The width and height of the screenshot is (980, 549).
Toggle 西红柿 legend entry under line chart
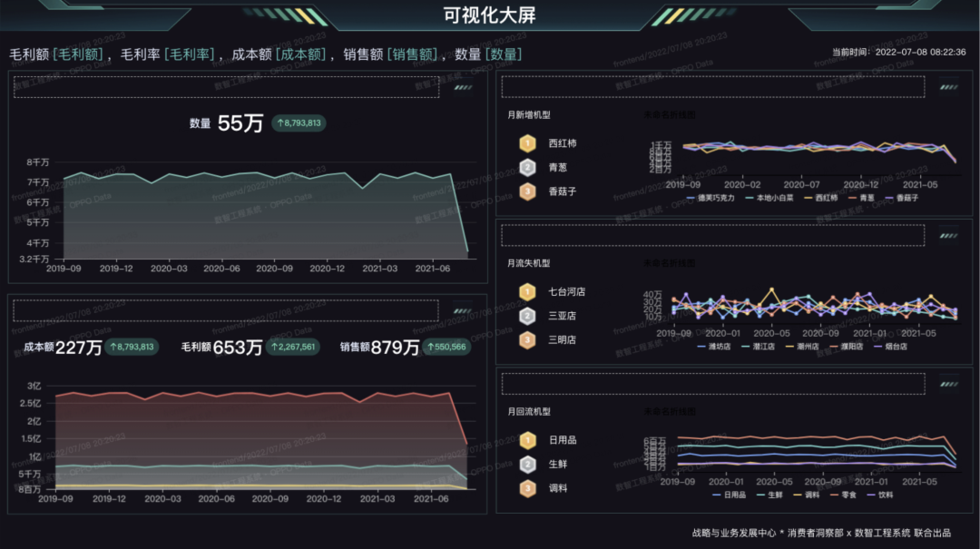coord(820,198)
